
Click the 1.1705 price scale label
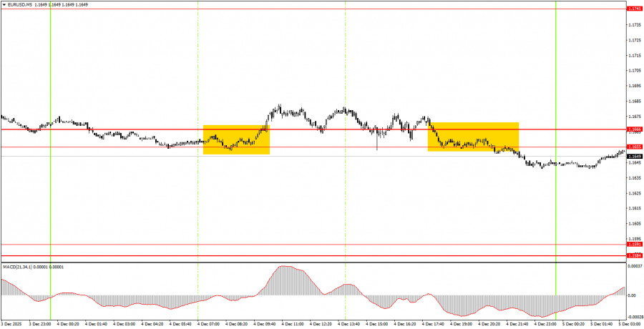coord(634,71)
